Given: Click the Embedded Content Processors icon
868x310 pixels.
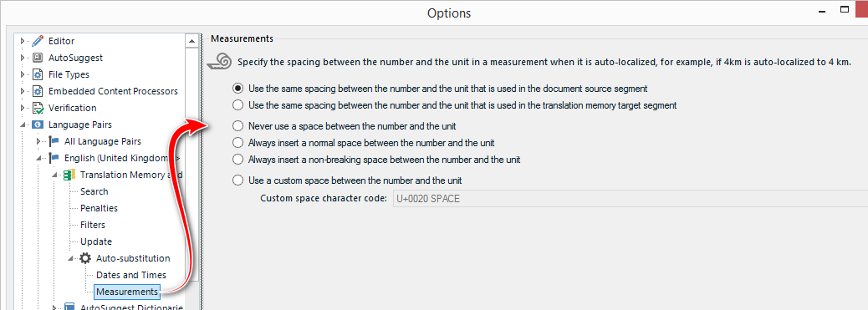Looking at the screenshot, I should [37, 91].
